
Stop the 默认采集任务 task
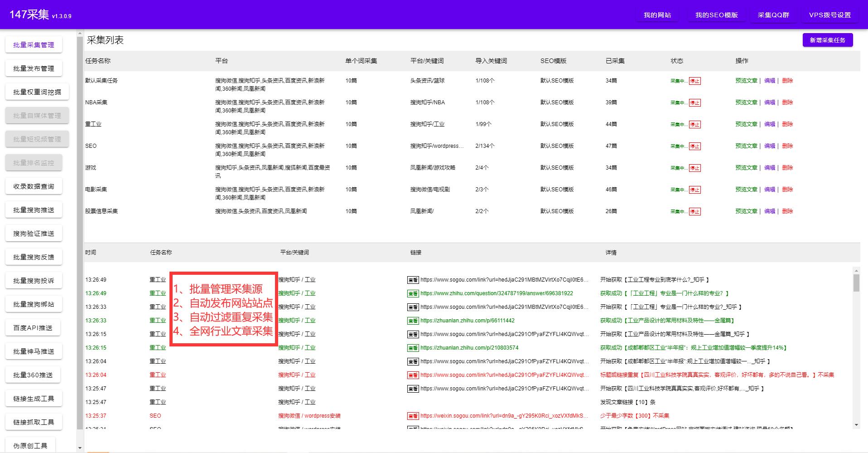pos(696,81)
